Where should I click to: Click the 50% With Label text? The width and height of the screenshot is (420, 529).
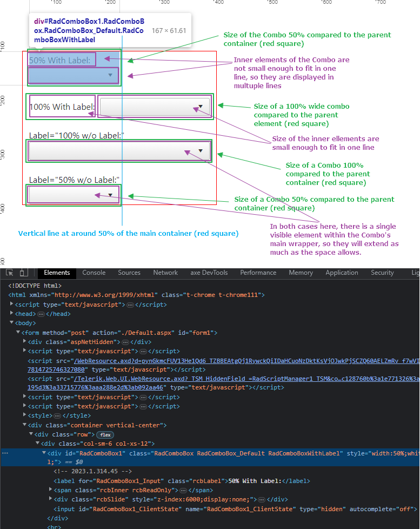tap(59, 61)
